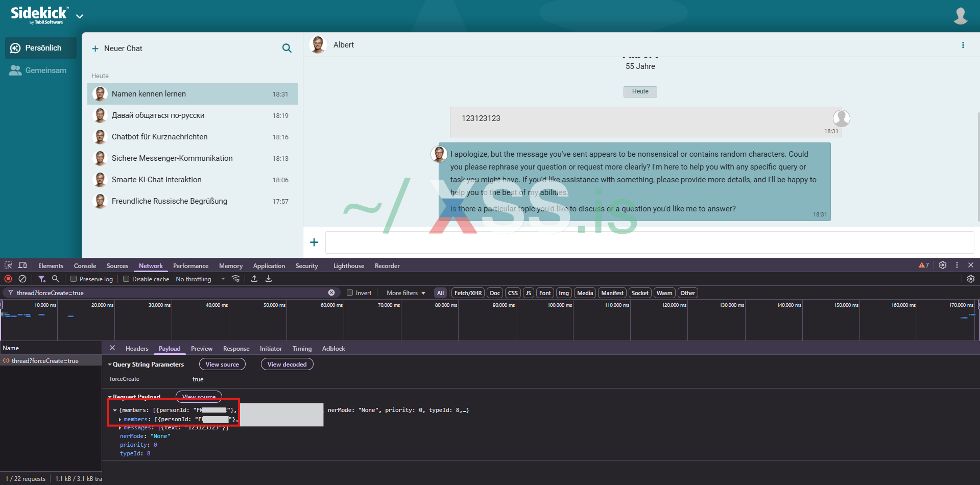Switch to the Sources tab

tap(117, 266)
